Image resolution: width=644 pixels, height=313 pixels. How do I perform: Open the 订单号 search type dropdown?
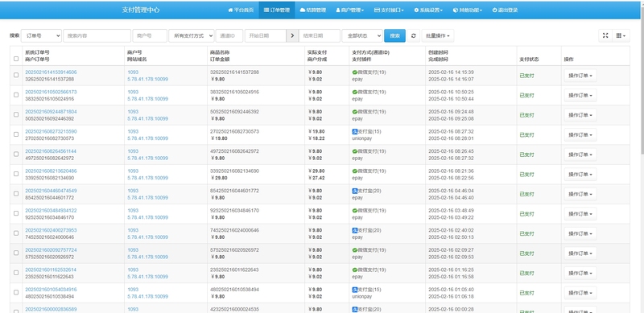pos(42,35)
